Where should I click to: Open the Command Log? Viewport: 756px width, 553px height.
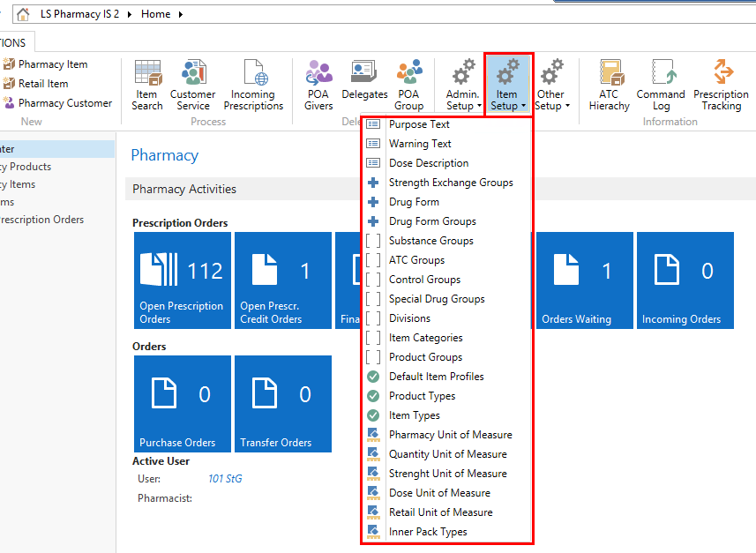pyautogui.click(x=661, y=86)
